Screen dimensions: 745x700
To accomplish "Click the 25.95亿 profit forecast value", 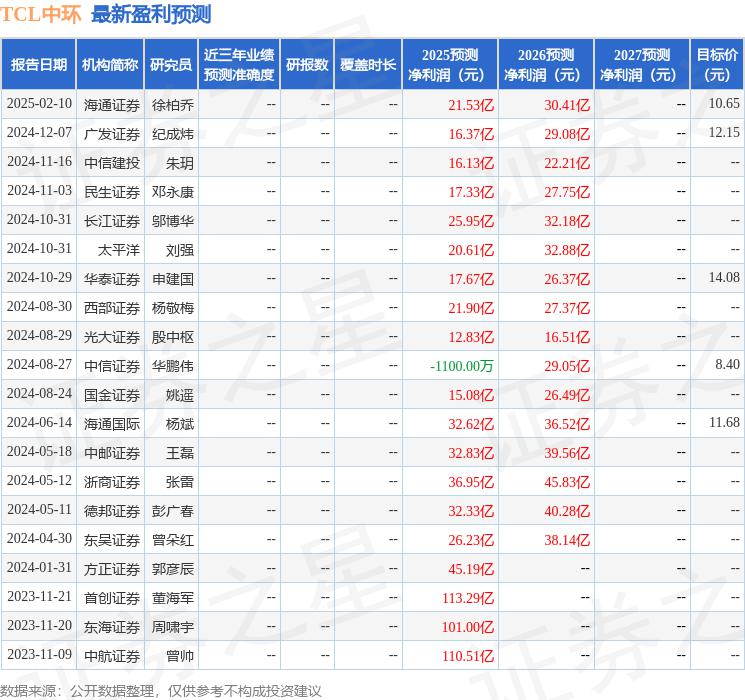I will click(471, 221).
